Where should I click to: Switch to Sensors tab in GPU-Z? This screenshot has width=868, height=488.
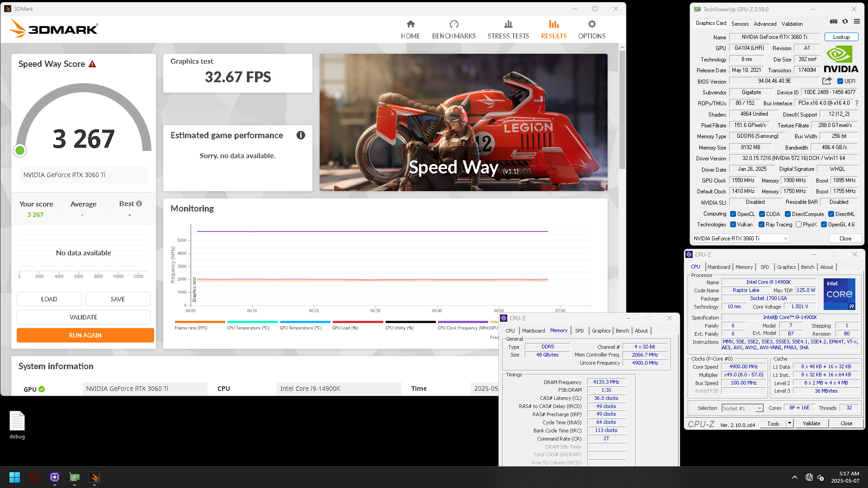click(x=740, y=24)
